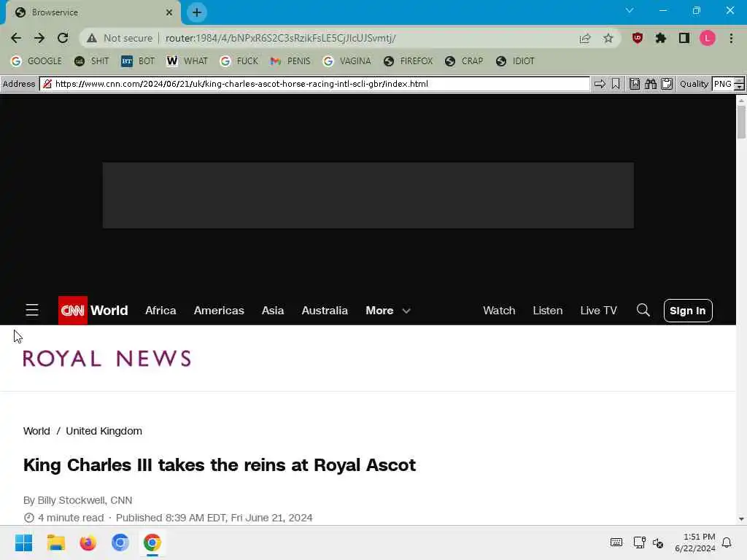Open CNN hamburger menu
This screenshot has width=747, height=560.
[x=32, y=311]
